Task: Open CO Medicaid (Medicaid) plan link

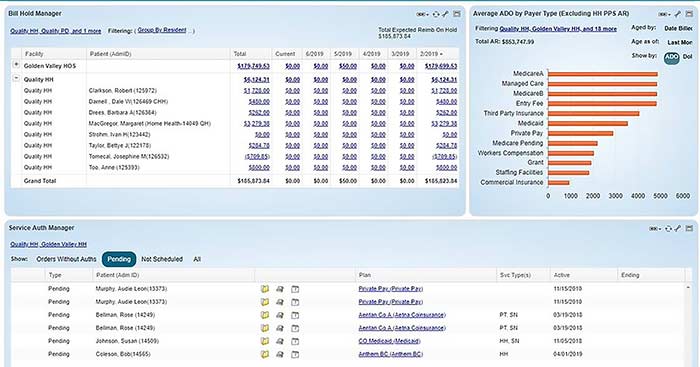Action: (389, 341)
